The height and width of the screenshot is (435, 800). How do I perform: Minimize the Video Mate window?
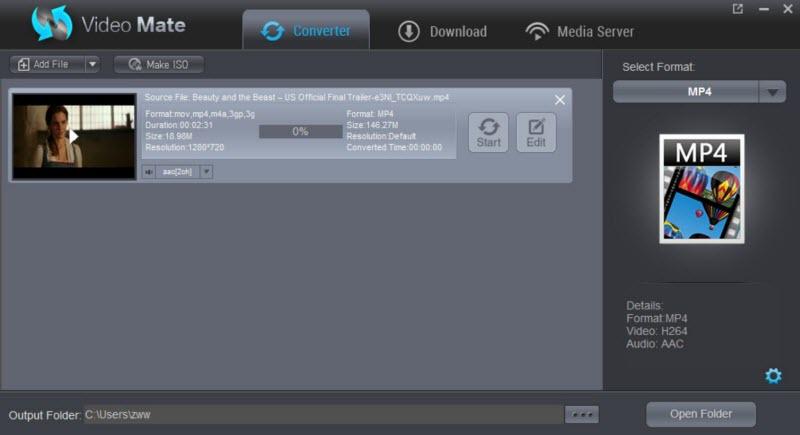tap(764, 9)
